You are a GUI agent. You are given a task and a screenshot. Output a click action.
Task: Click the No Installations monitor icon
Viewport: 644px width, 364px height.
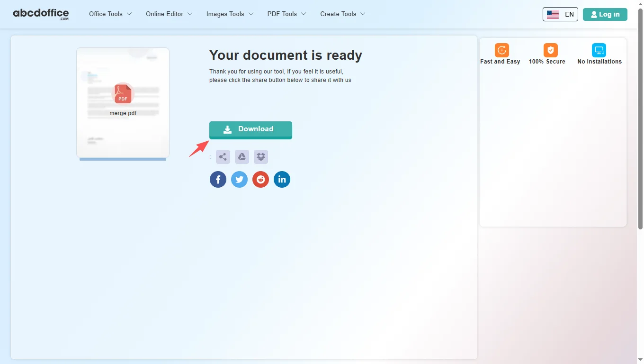599,50
